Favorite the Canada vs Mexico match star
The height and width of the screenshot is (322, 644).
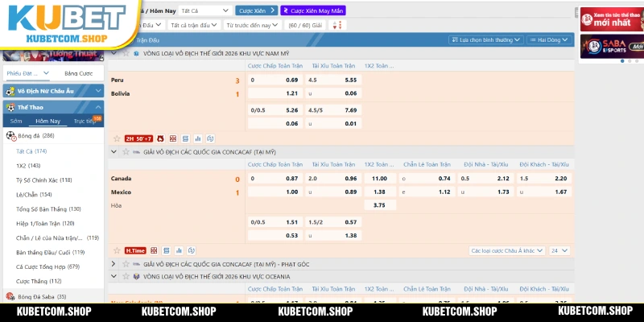point(117,250)
